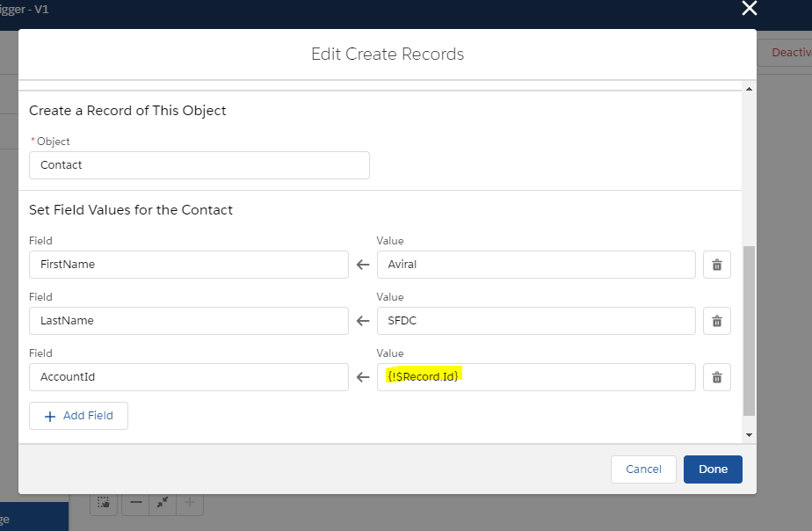Image resolution: width=812 pixels, height=531 pixels.
Task: Click the {!$Record.Id} value field
Action: tap(536, 377)
